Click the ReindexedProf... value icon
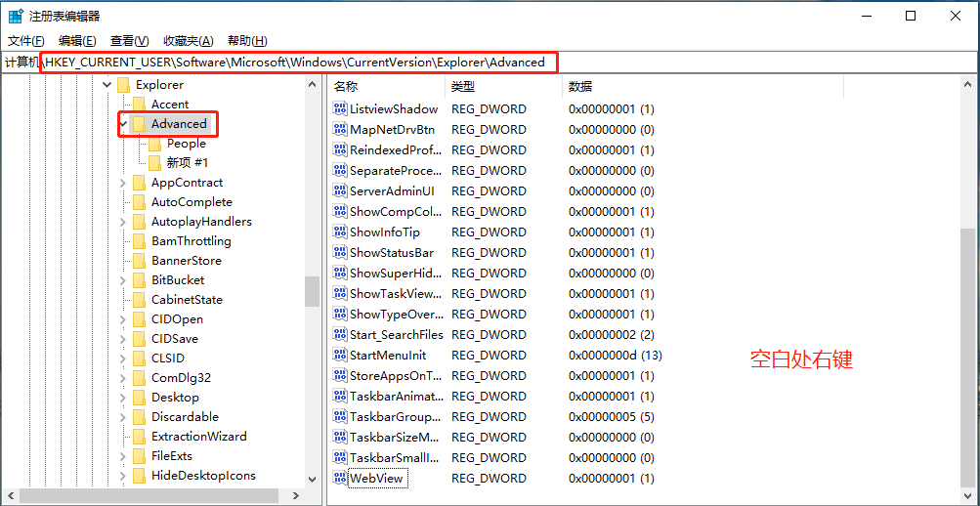Screen dimensions: 980x506 339,150
